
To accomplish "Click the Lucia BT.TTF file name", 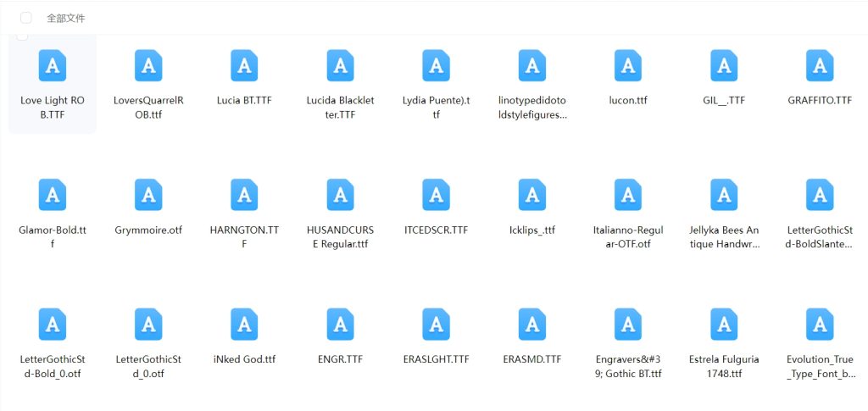I will [244, 100].
